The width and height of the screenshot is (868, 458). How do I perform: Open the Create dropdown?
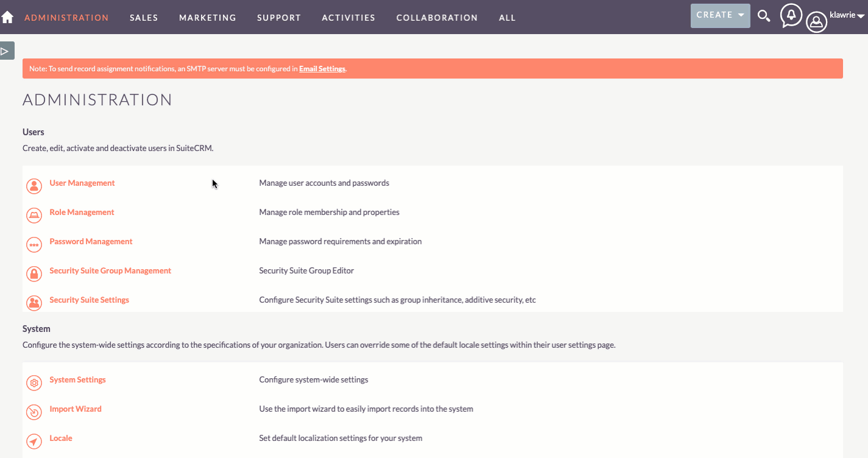coord(720,15)
